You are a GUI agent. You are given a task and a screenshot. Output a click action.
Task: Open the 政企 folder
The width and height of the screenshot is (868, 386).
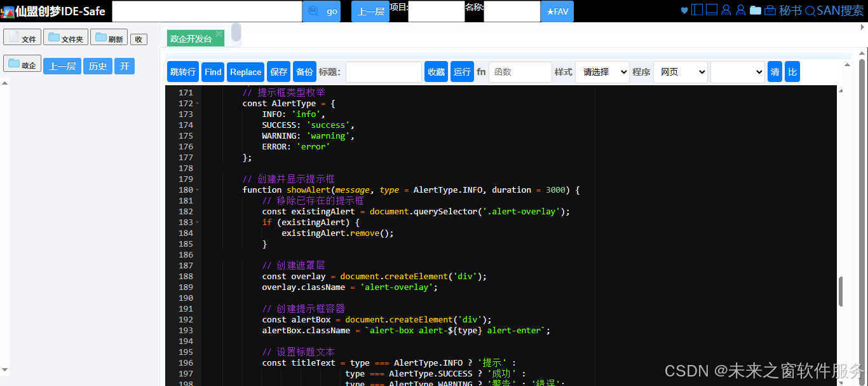tap(22, 64)
